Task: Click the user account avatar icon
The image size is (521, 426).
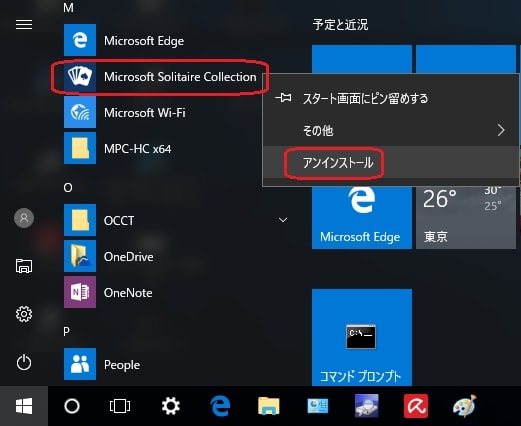Action: [x=24, y=218]
